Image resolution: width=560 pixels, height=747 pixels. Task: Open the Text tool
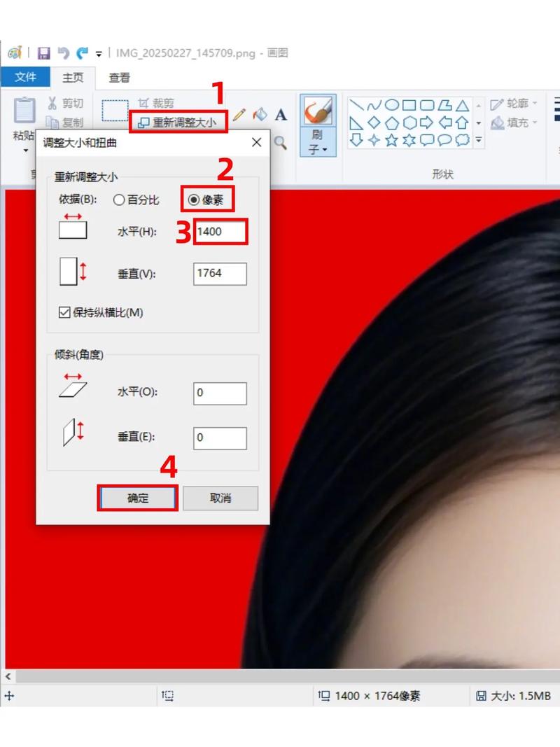tap(282, 116)
